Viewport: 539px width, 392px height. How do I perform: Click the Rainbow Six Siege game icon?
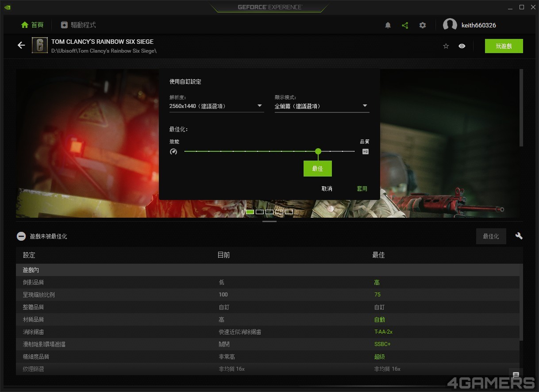click(40, 46)
